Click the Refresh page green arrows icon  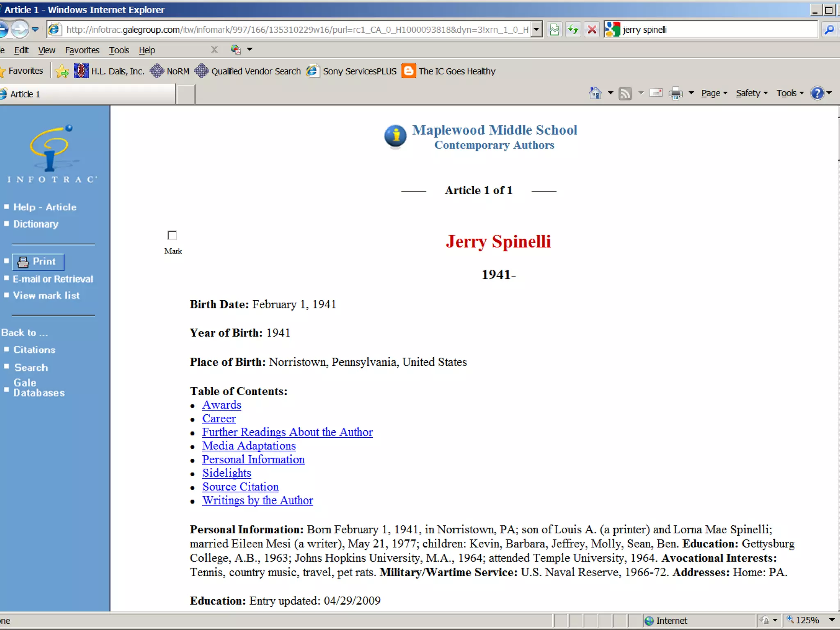point(573,30)
